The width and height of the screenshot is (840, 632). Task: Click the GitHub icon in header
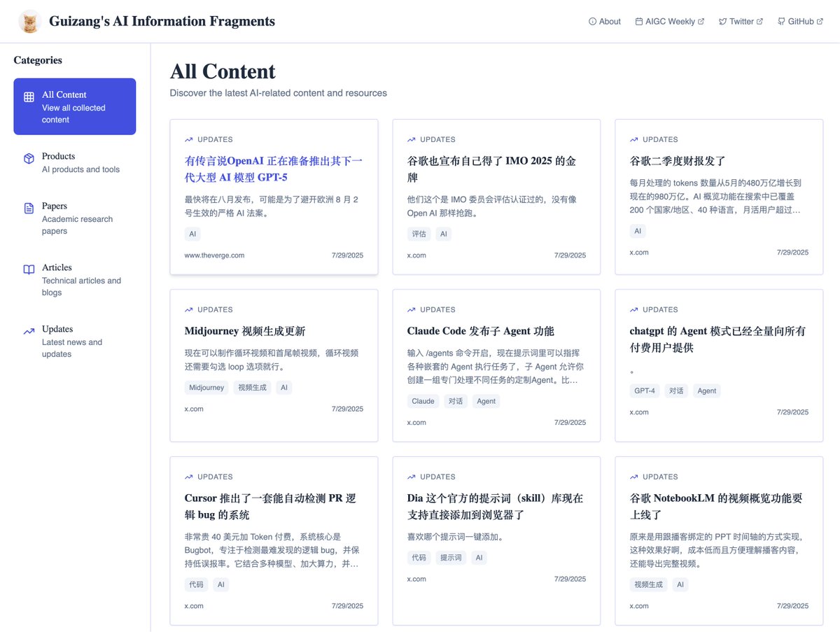pyautogui.click(x=781, y=22)
